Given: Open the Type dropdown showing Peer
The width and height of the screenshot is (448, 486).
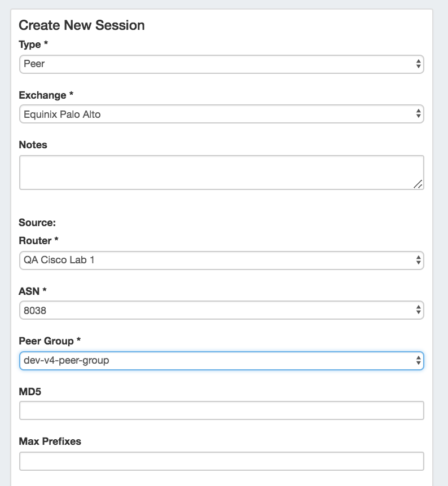Looking at the screenshot, I should pyautogui.click(x=220, y=64).
